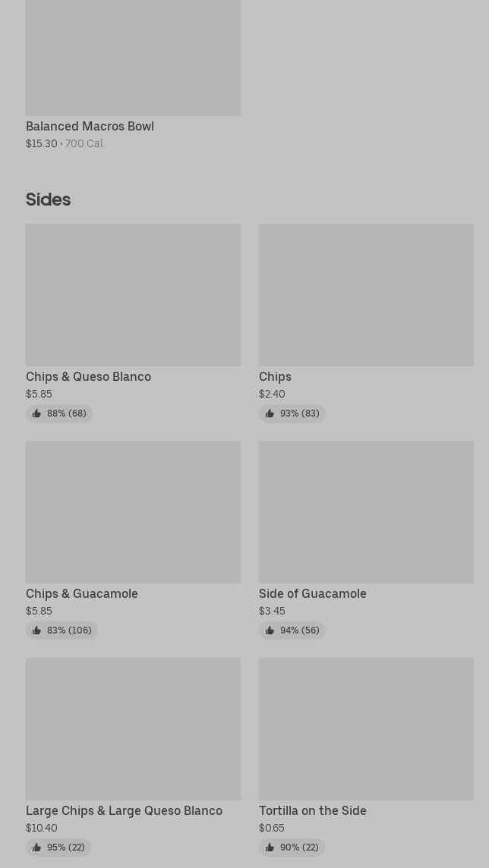Image resolution: width=489 pixels, height=868 pixels.
Task: Click thumbs-up icon for Chips & Guacamole
Action: [36, 631]
